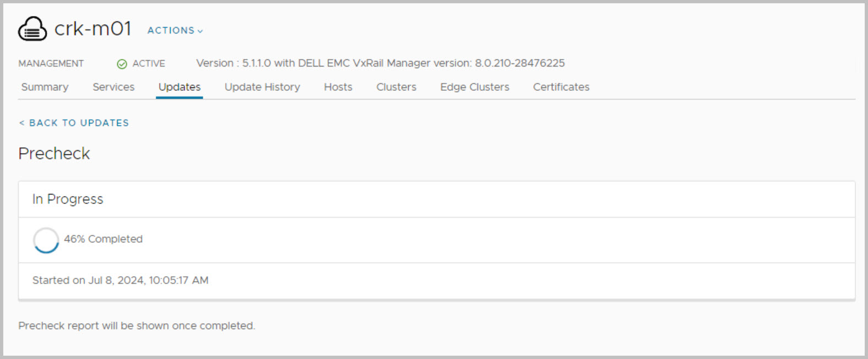This screenshot has width=868, height=359.
Task: Switch to the Summary tab
Action: click(45, 87)
